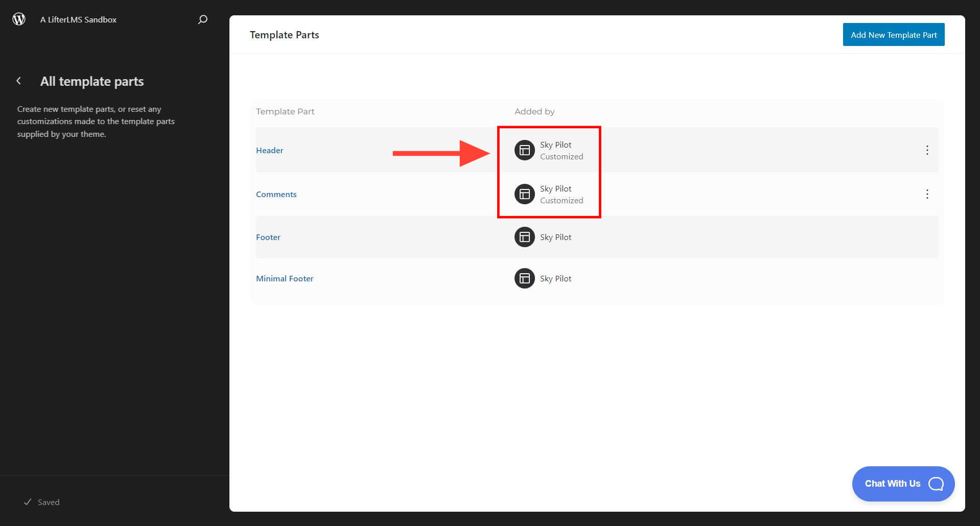Click the Sky Pilot icon beside Minimal Footer
The width and height of the screenshot is (980, 526).
pyautogui.click(x=524, y=278)
